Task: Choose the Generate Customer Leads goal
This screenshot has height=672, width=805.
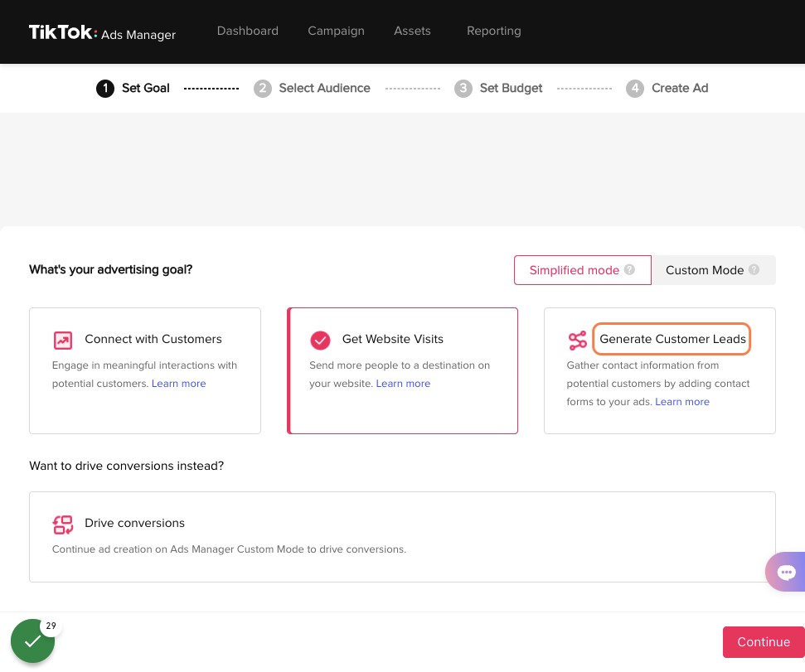Action: [660, 370]
